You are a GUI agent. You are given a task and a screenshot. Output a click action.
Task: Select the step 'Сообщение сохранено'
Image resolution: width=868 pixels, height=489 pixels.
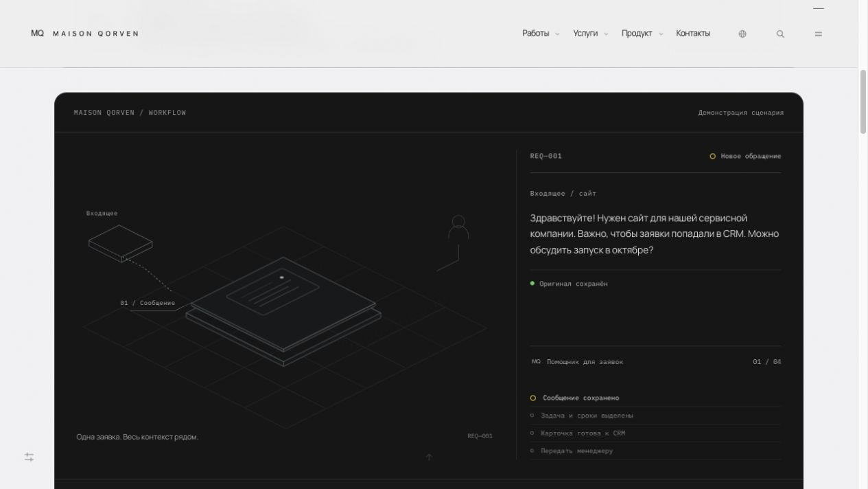(x=655, y=398)
